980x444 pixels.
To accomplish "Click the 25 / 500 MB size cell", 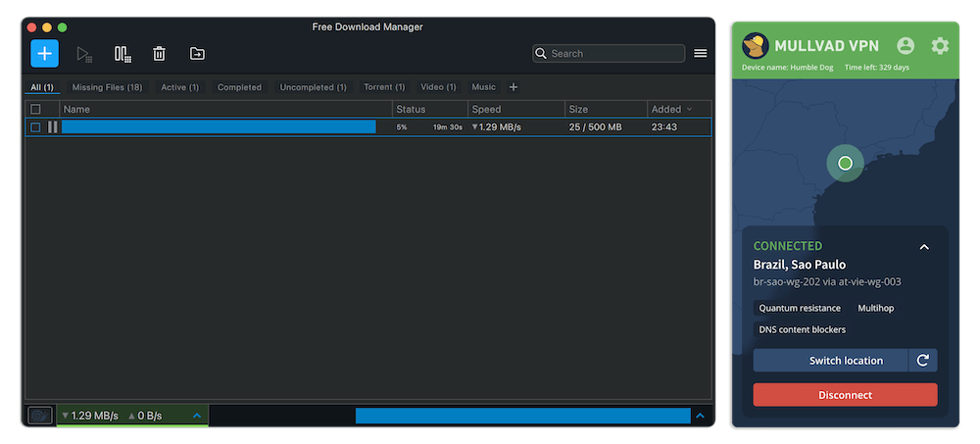I will coord(595,127).
